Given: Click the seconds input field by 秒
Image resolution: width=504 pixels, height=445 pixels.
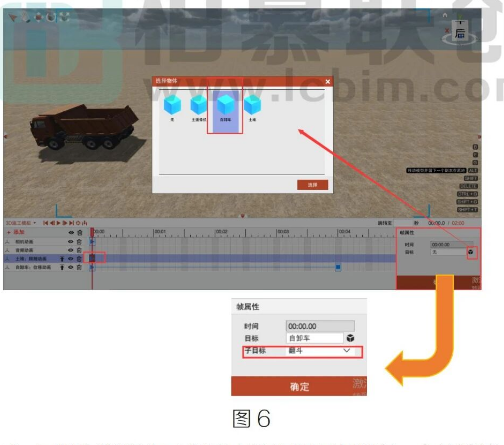Looking at the screenshot, I should [403, 223].
